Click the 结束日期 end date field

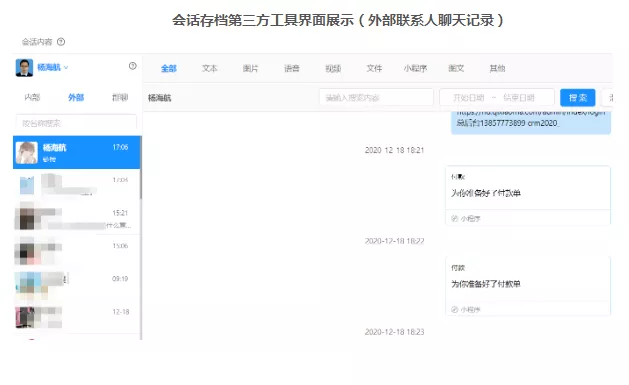pyautogui.click(x=519, y=97)
